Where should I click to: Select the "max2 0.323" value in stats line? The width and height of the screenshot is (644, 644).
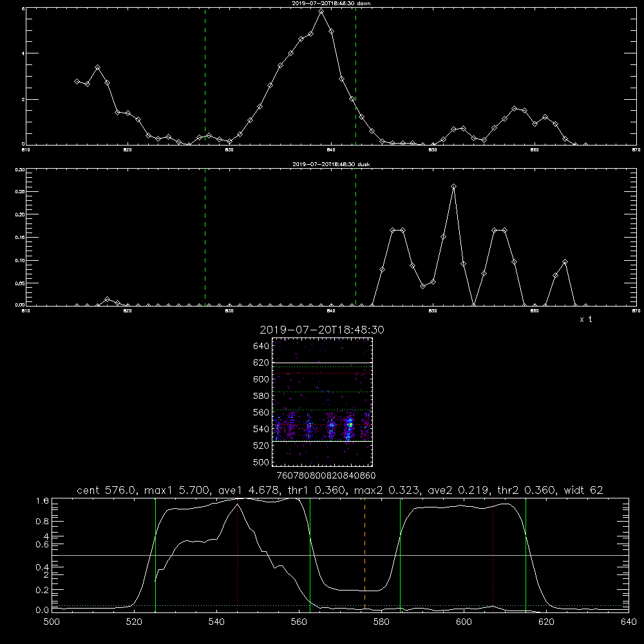click(x=386, y=490)
